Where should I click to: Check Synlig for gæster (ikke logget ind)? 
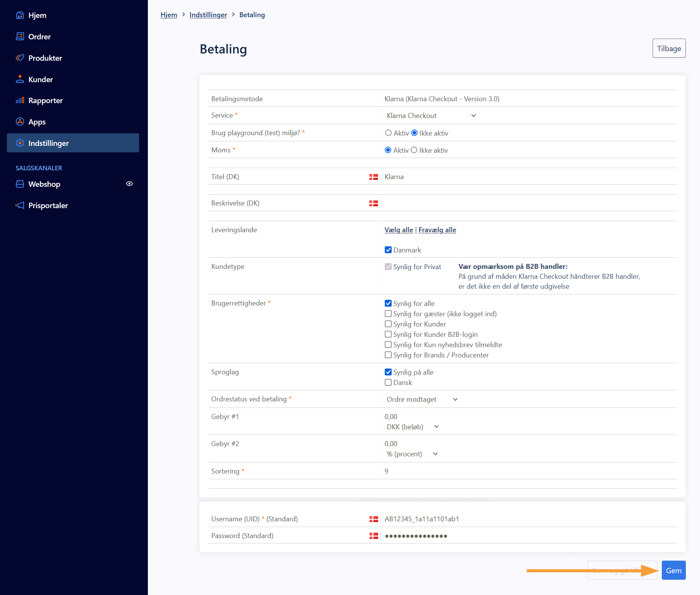click(x=388, y=314)
